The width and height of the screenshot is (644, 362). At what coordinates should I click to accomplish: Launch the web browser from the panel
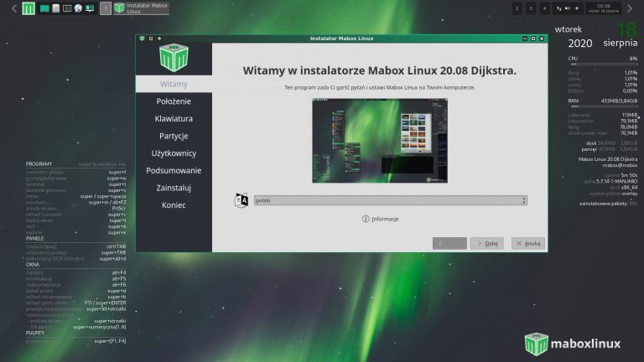pos(78,8)
